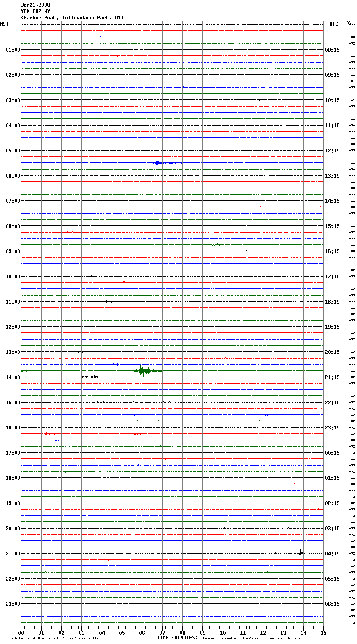Click the 02:15 UTC time label
The image size is (357, 644).
(x=332, y=503)
